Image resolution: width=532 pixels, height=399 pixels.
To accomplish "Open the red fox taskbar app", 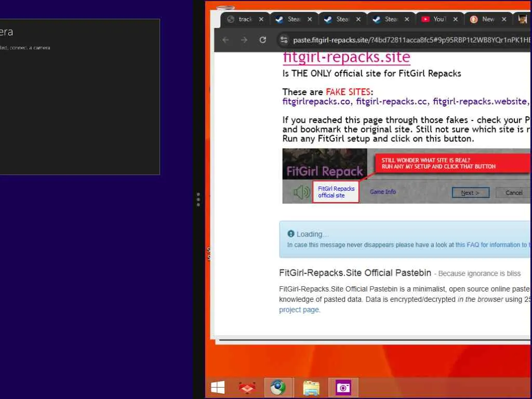I will (x=247, y=387).
